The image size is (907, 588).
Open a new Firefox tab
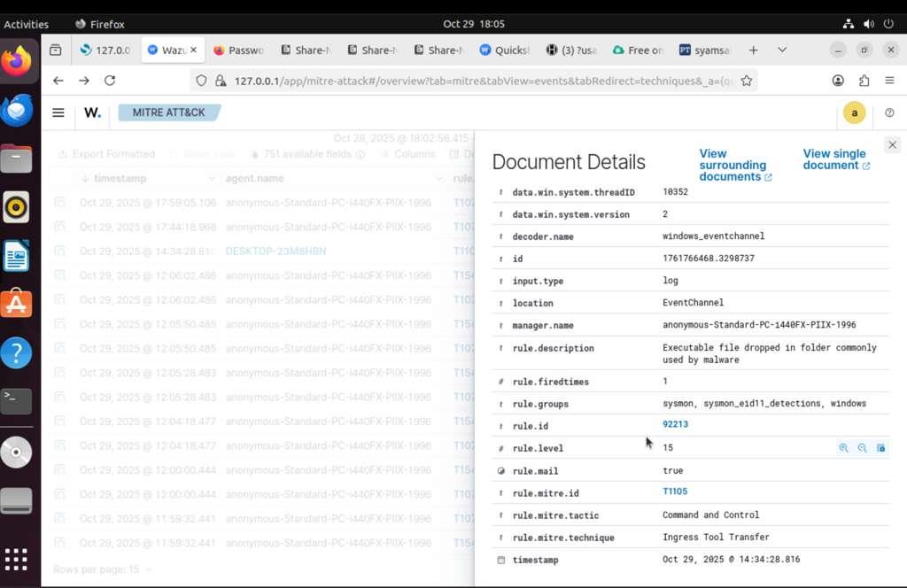point(753,50)
